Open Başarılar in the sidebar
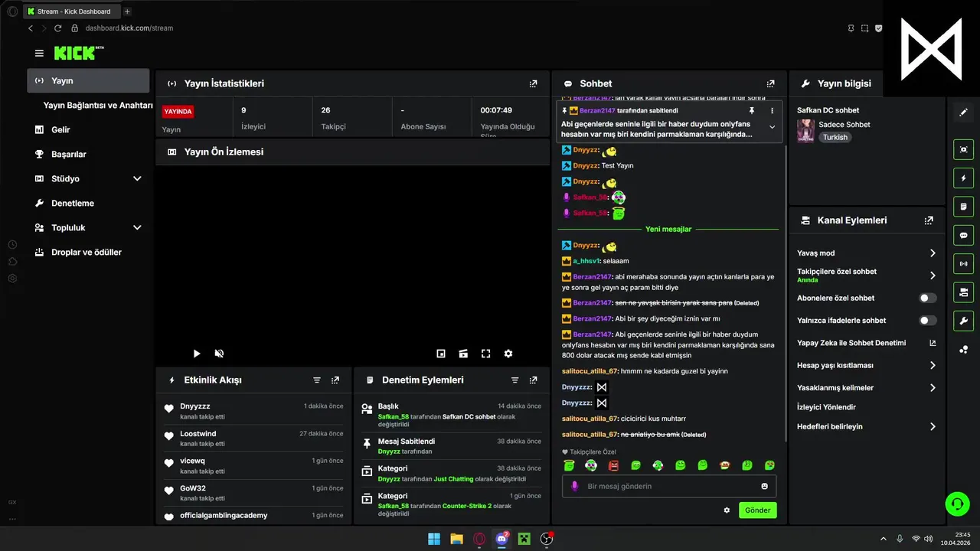This screenshot has height=551, width=980. (x=68, y=155)
